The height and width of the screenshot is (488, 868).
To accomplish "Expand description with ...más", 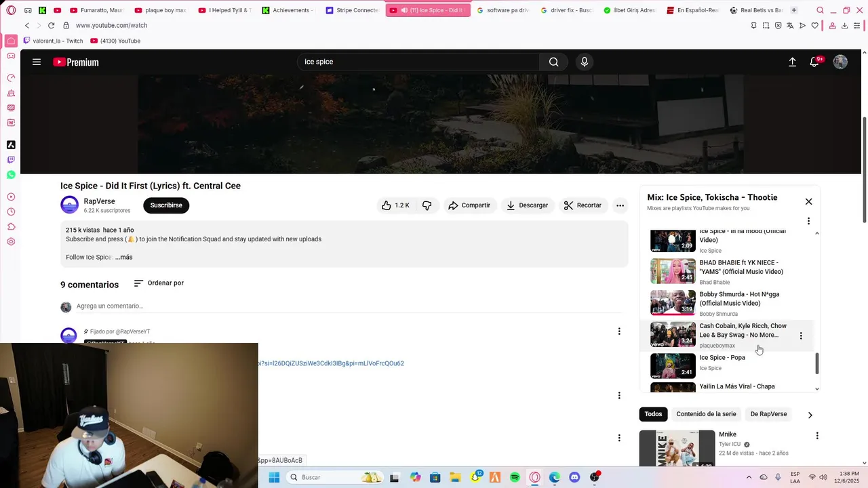I will tap(123, 258).
